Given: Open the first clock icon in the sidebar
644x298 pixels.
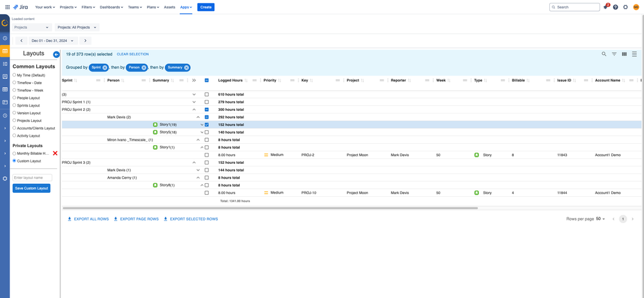Looking at the screenshot, I should click(x=5, y=38).
